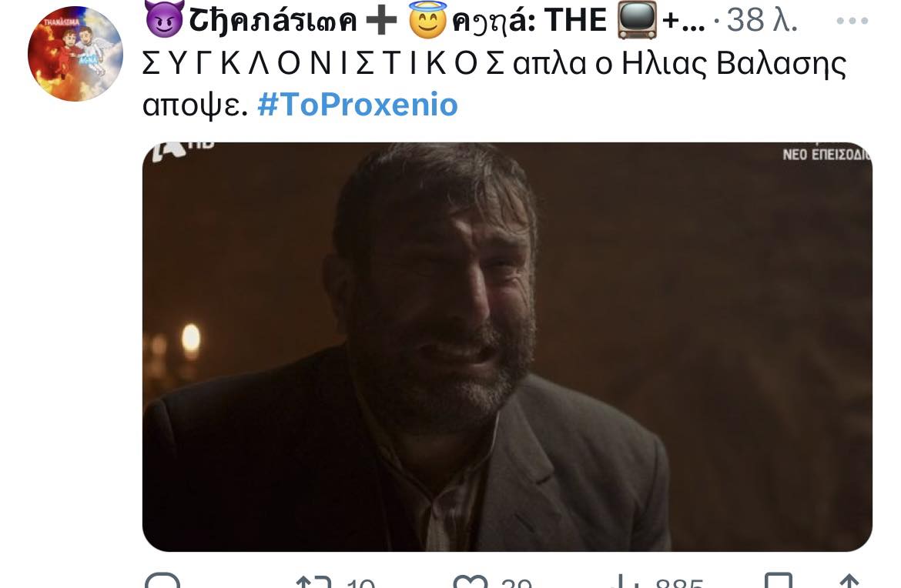
Task: Click the TV emoji in the display name
Action: click(637, 20)
